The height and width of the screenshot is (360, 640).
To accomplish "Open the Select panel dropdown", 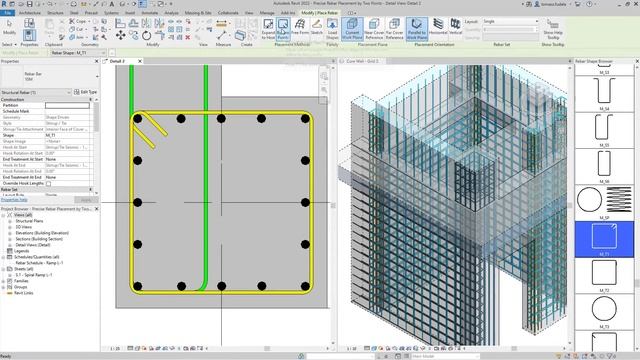I will [x=9, y=44].
